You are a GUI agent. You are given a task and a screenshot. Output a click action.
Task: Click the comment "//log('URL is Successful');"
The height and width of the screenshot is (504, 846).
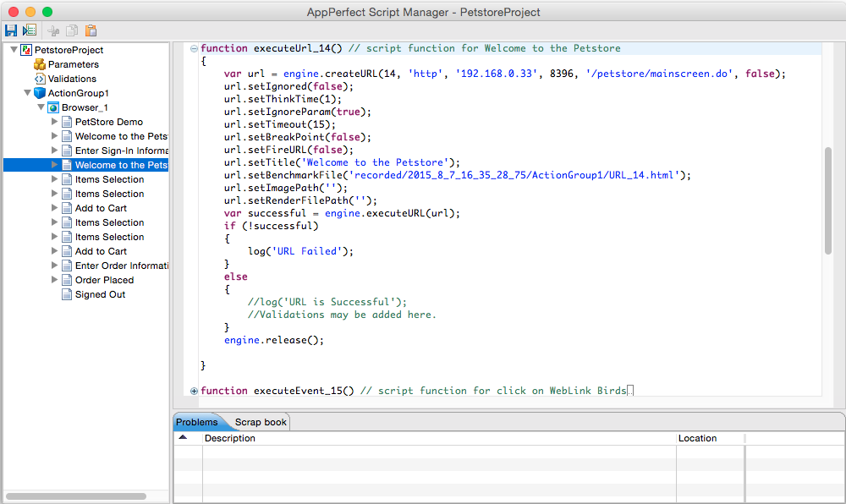click(x=327, y=302)
